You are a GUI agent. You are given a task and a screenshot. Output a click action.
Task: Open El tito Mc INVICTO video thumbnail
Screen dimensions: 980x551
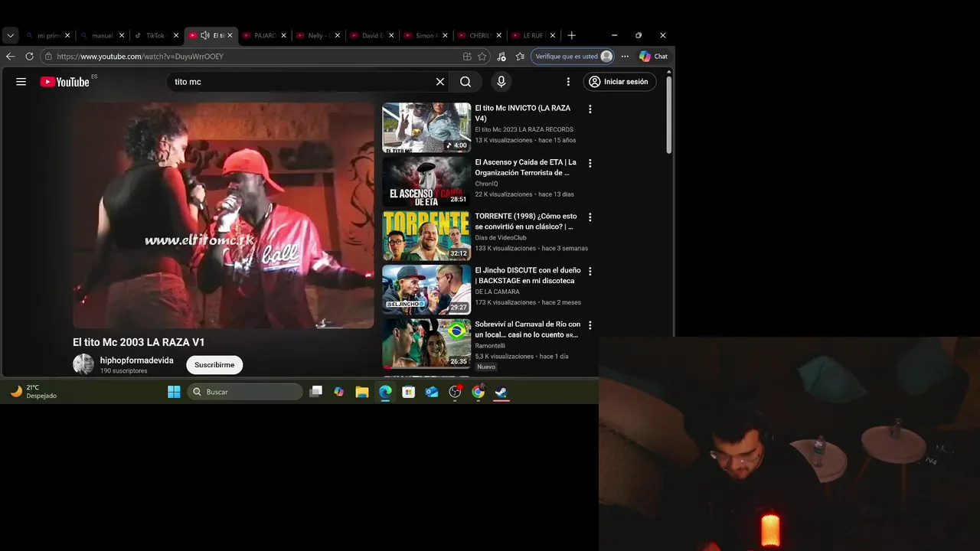(426, 128)
